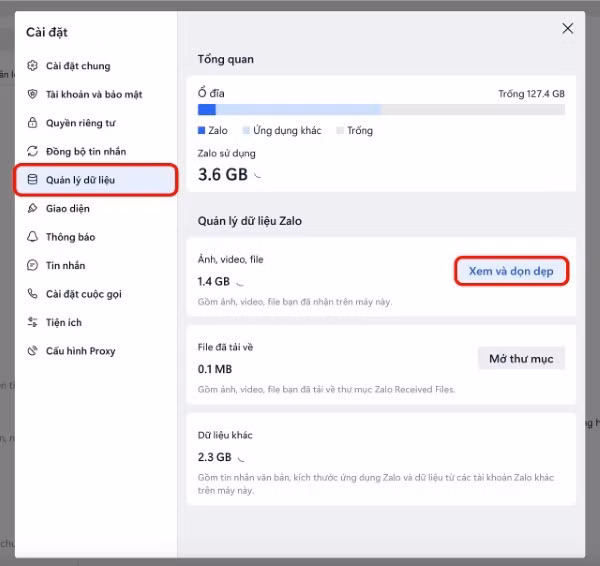The width and height of the screenshot is (600, 566).
Task: Click the sync icon for Đồng bộ tin nhắn
Action: coord(33,151)
